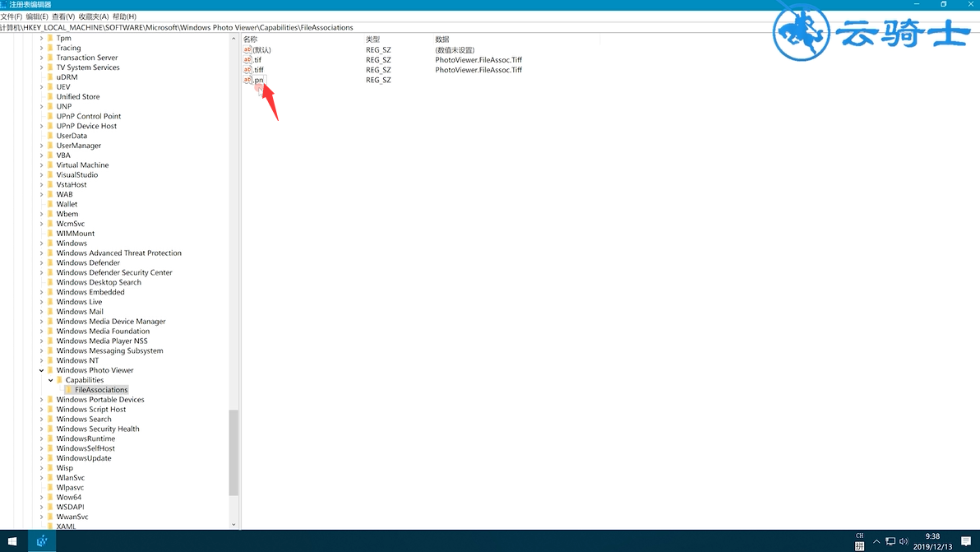The width and height of the screenshot is (980, 552).
Task: Select the WindowsRuntime key
Action: pyautogui.click(x=86, y=438)
